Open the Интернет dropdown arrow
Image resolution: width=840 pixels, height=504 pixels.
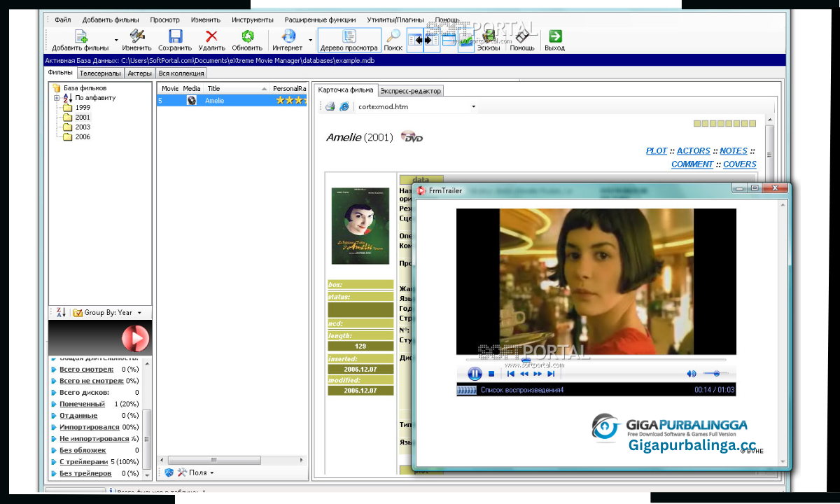(310, 40)
